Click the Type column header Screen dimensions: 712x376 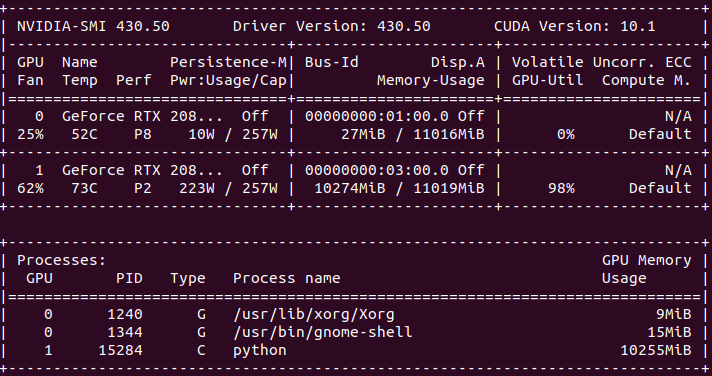[188, 278]
